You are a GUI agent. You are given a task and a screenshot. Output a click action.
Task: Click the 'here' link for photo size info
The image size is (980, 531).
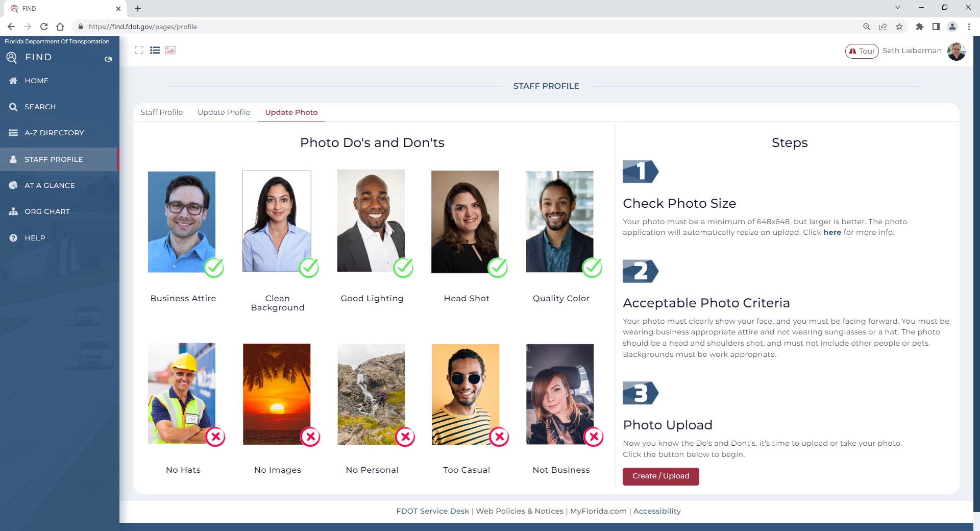(832, 232)
